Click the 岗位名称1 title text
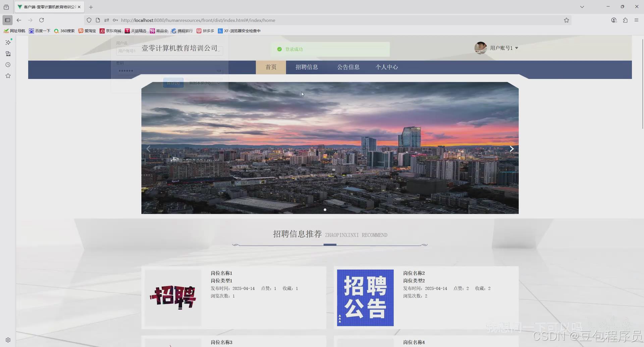This screenshot has height=347, width=644. pyautogui.click(x=221, y=273)
